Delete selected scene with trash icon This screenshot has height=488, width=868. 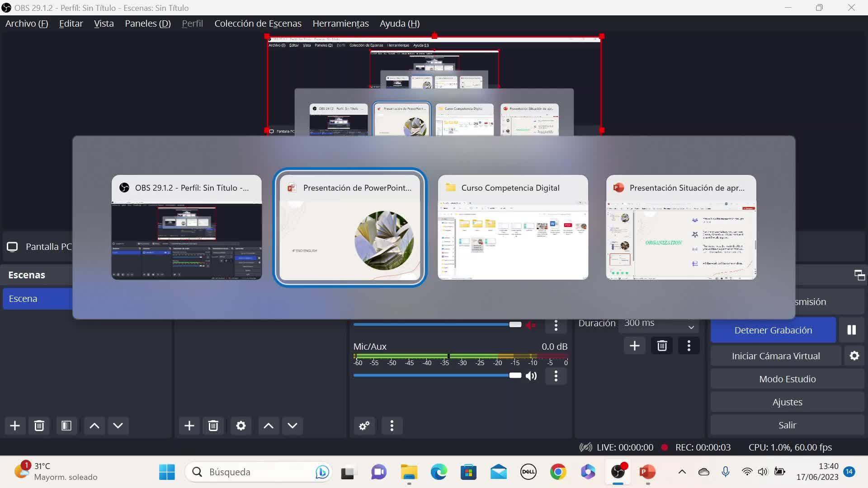click(39, 426)
